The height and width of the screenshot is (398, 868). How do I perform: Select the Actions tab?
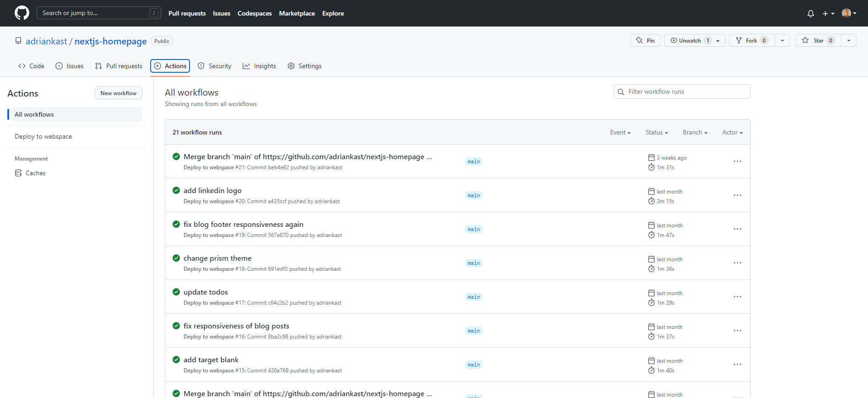(x=170, y=66)
